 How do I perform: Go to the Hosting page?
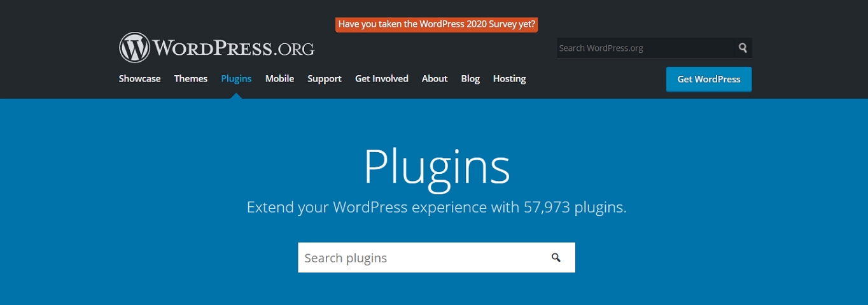tap(509, 79)
